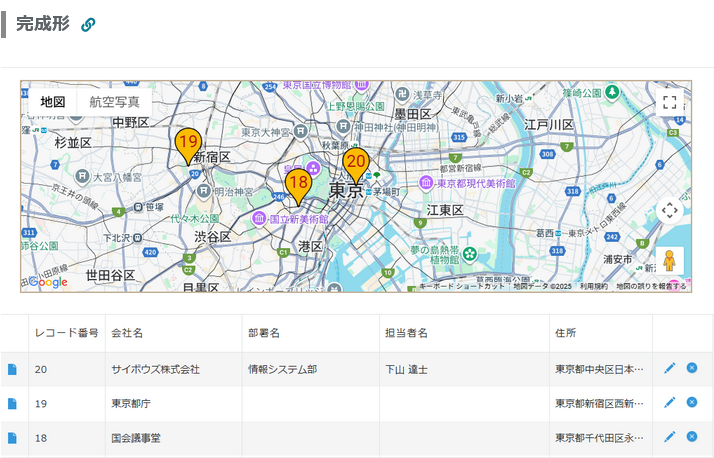
Task: Open record 19 details document icon
Action: pyautogui.click(x=12, y=403)
